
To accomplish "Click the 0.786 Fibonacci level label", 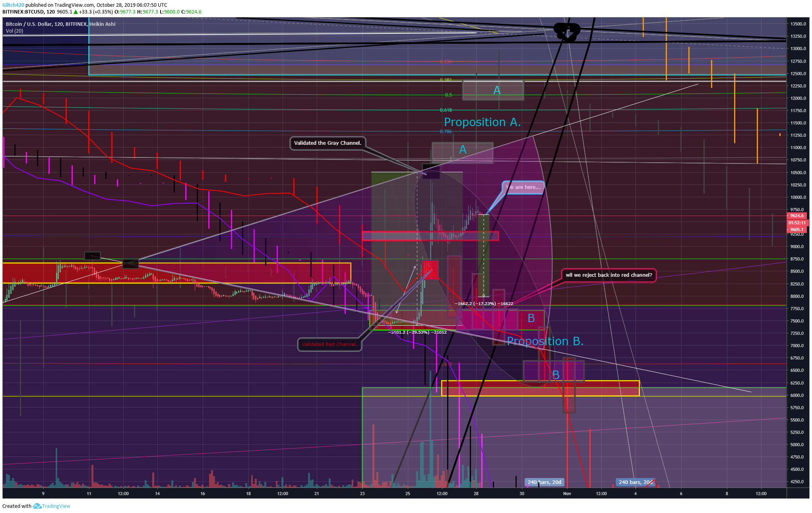I will (x=446, y=132).
